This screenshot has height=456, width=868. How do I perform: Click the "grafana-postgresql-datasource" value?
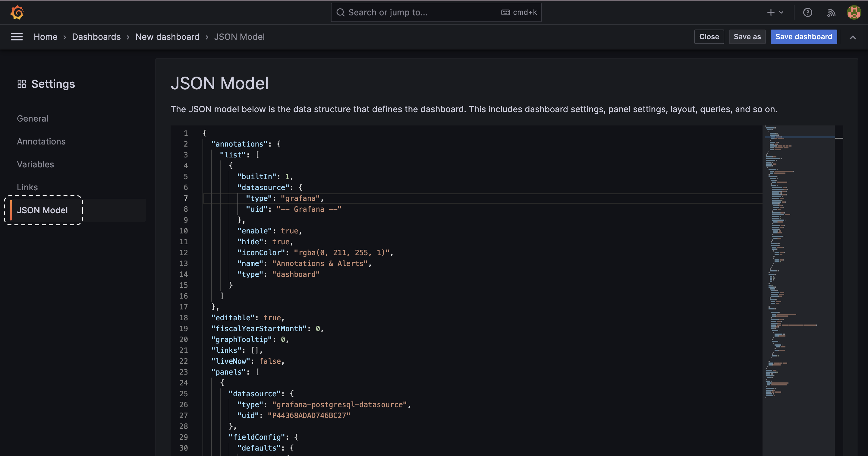(340, 405)
